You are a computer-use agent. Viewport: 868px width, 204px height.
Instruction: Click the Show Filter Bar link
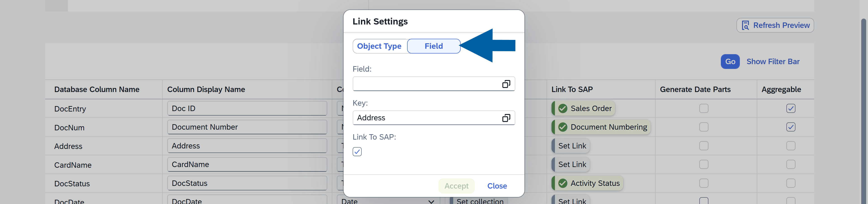[x=773, y=61]
